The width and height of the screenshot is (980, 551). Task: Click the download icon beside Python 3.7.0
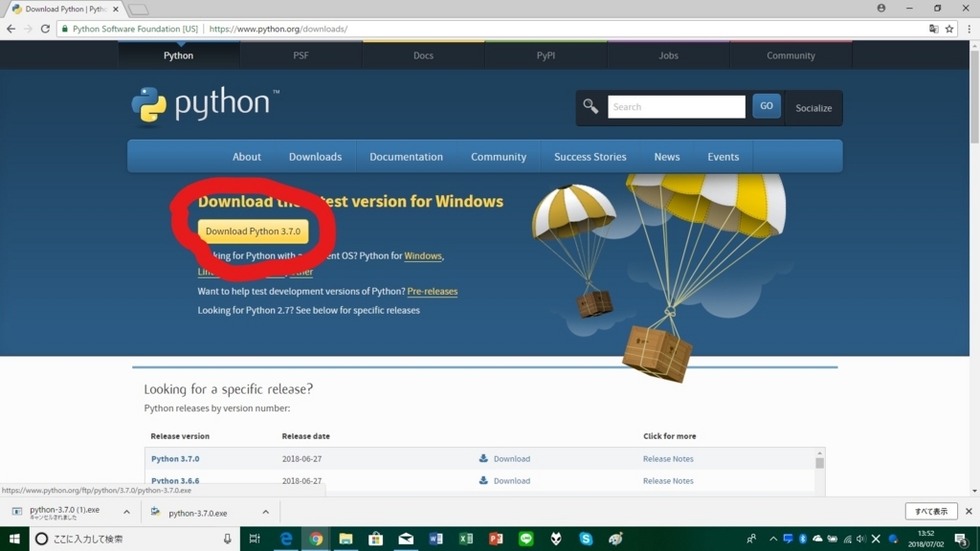[x=483, y=458]
